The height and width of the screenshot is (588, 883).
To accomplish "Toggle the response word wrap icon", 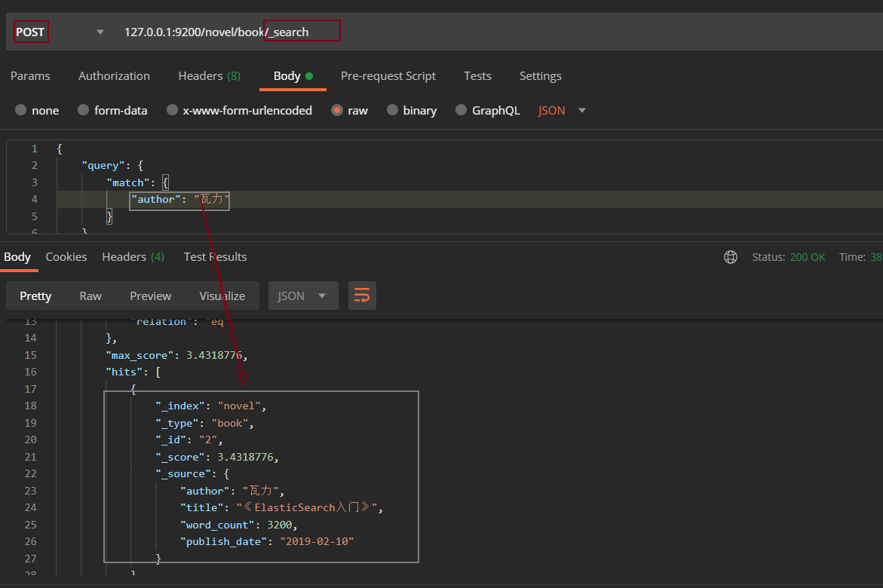I will (x=362, y=296).
